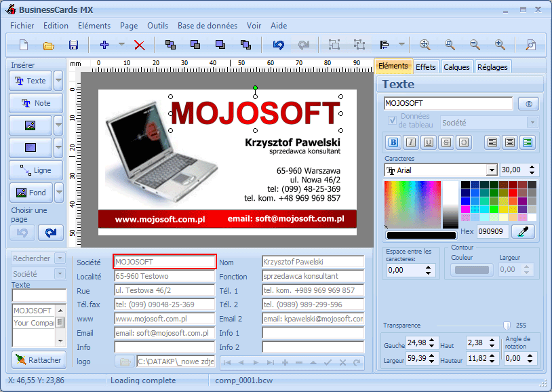Click the Rattacher button
The width and height of the screenshot is (552, 392).
39,360
